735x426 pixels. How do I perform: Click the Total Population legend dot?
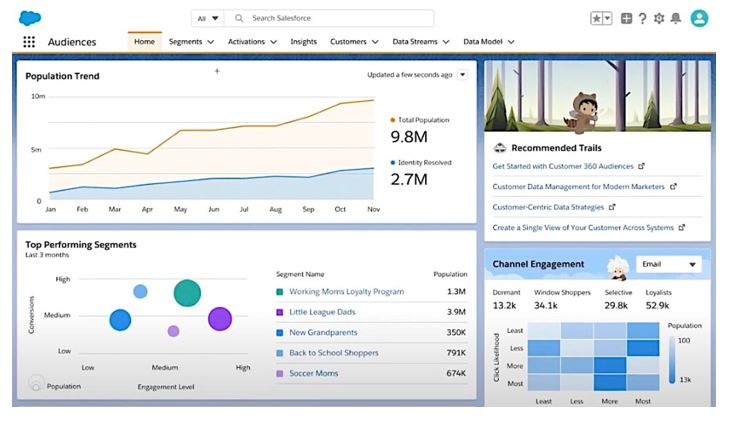[x=393, y=120]
